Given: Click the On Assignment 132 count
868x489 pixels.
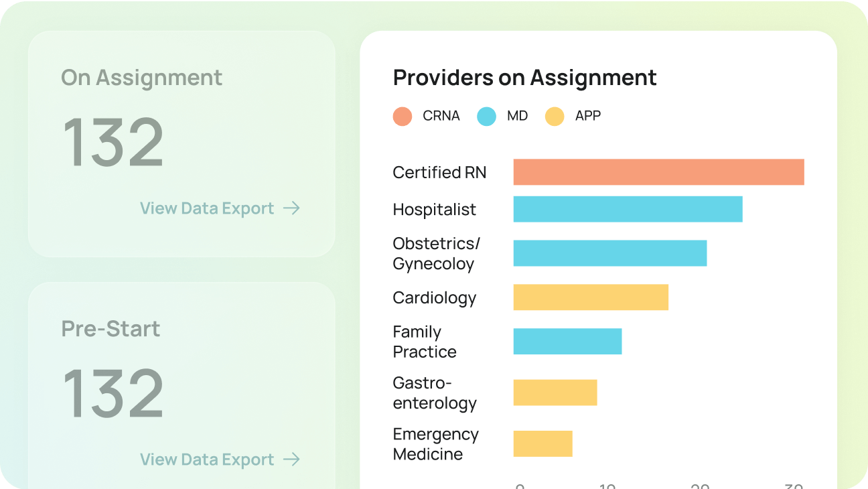Looking at the screenshot, I should pyautogui.click(x=113, y=142).
